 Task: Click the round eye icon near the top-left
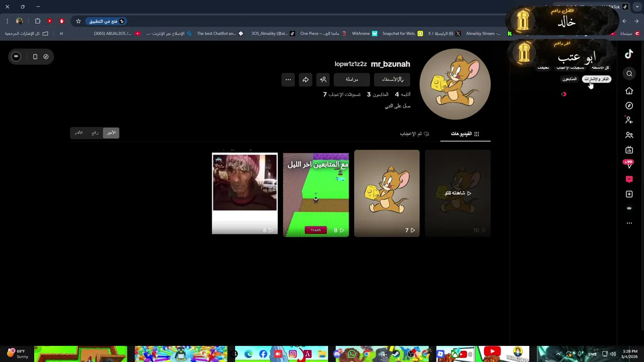[x=16, y=56]
